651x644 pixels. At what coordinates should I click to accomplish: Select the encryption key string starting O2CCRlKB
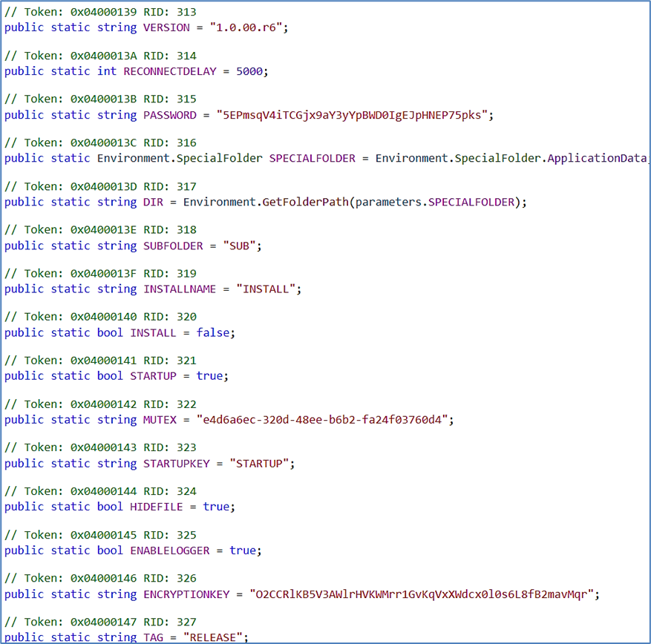click(422, 594)
